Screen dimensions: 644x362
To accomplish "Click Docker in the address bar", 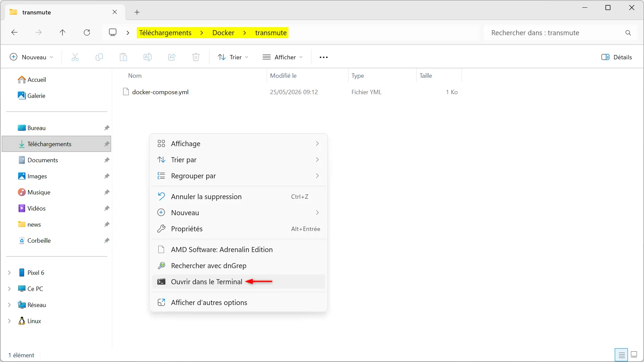I will pyautogui.click(x=223, y=33).
